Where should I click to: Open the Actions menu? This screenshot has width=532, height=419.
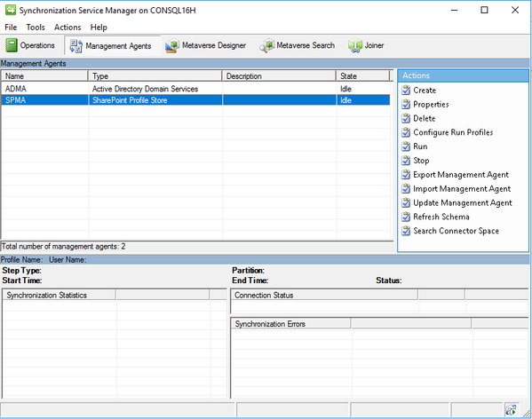point(67,28)
